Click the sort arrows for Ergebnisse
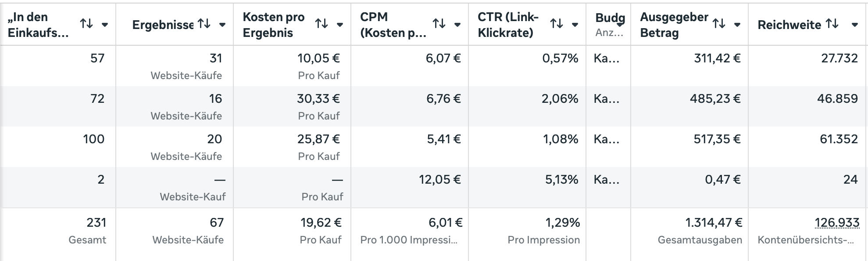 pos(204,24)
